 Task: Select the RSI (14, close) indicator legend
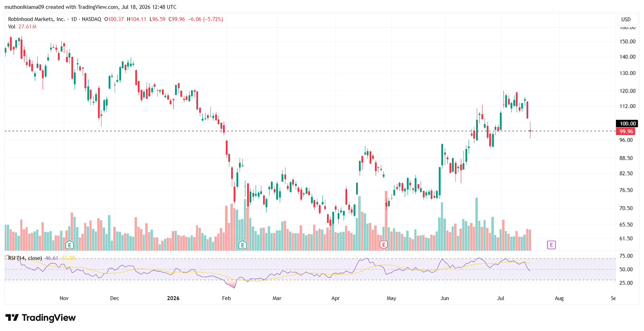[25, 258]
